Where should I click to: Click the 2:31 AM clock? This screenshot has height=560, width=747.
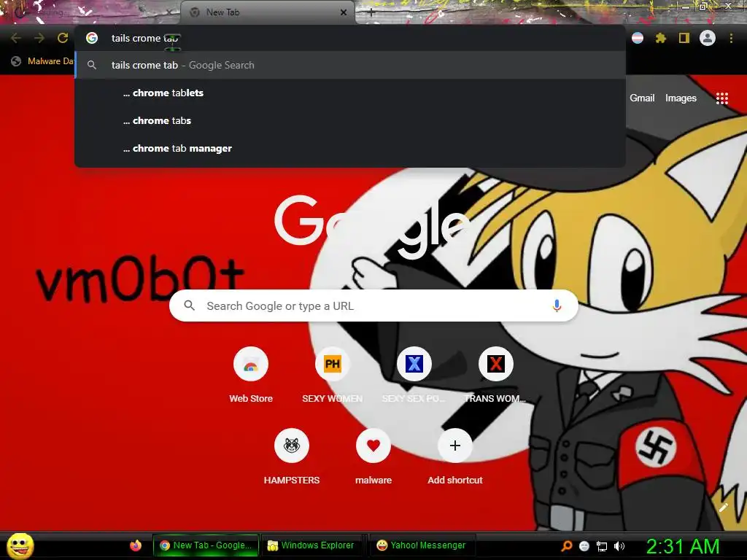[x=683, y=546]
